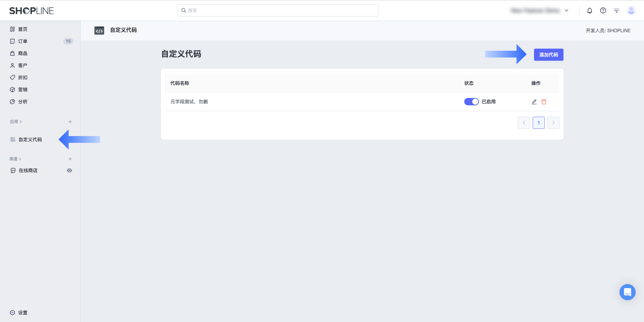This screenshot has width=644, height=322.
Task: Open the help question mark icon
Action: point(603,10)
